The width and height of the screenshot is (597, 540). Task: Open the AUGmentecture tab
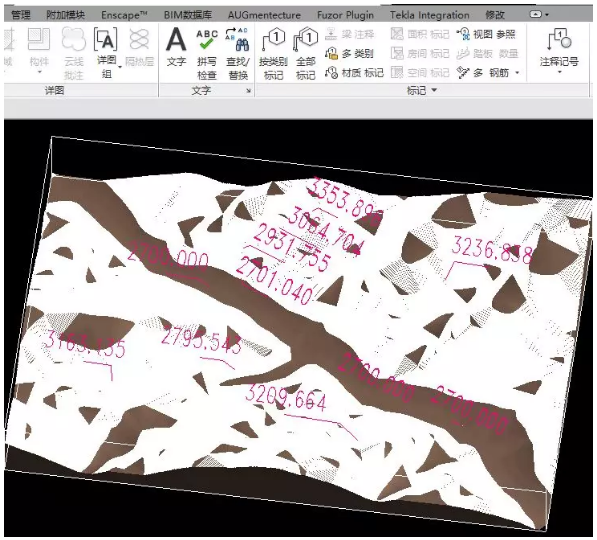point(264,15)
